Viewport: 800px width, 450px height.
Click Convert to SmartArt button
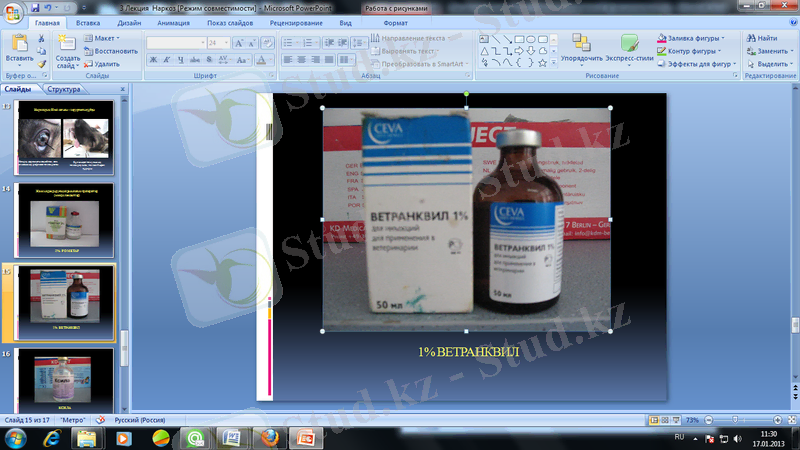coord(418,64)
